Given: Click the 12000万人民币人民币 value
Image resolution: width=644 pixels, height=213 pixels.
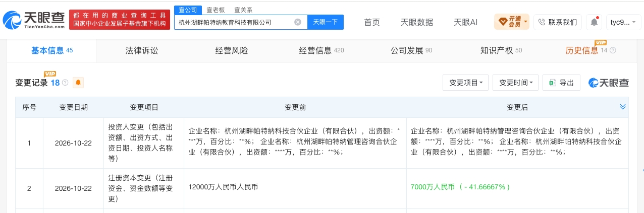Looking at the screenshot, I should click(x=223, y=187).
